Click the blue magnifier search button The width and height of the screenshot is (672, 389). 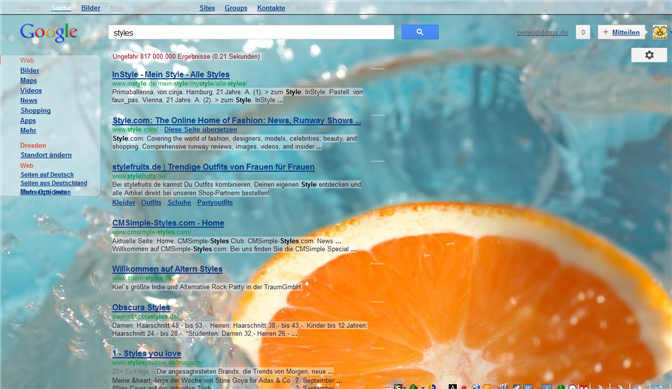(420, 32)
